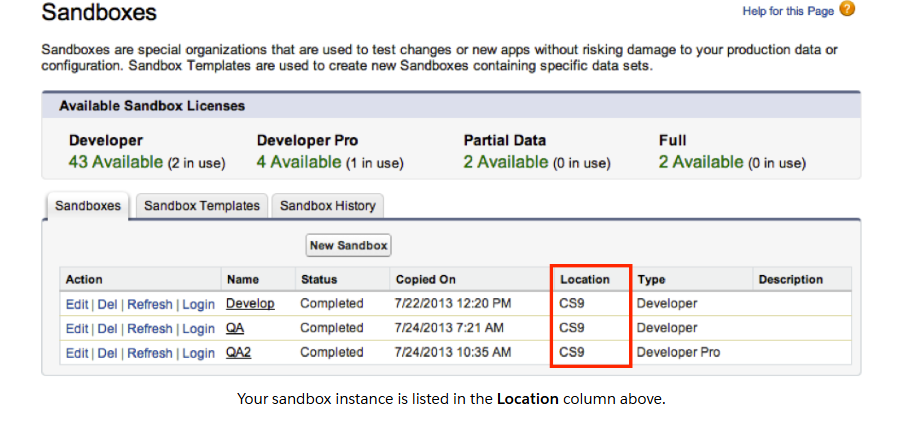Delete the Develop sandbox via Del

point(107,304)
